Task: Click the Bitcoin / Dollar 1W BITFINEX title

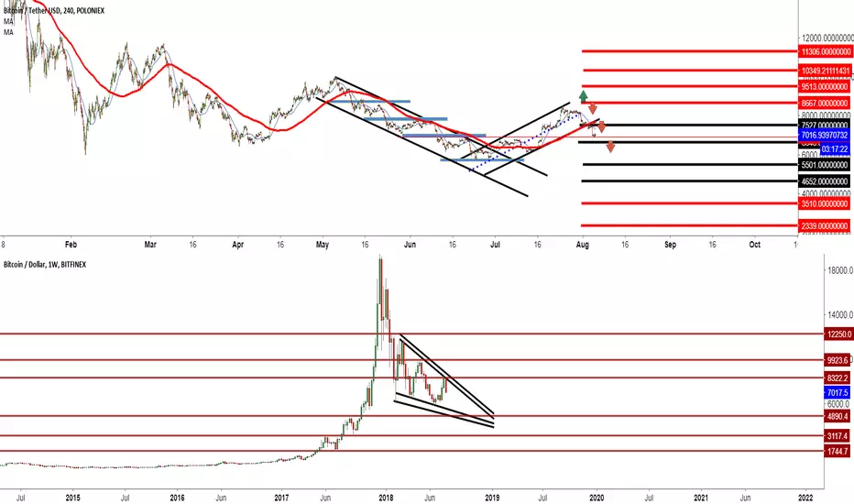Action: click(x=45, y=265)
